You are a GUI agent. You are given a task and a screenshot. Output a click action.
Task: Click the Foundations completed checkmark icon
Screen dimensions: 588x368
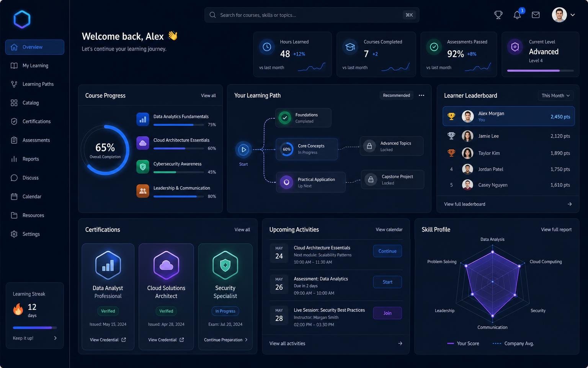click(285, 118)
